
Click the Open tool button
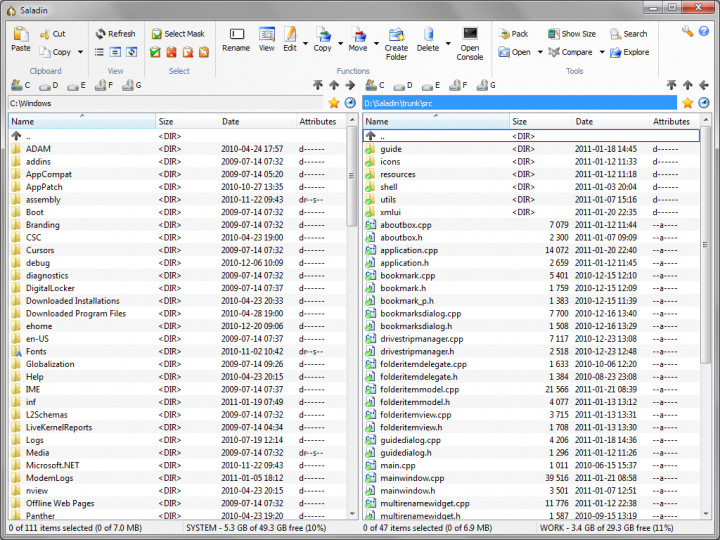[514, 52]
